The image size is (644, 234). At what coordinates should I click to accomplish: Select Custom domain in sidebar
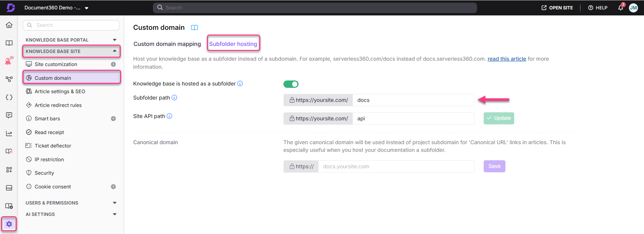[x=71, y=78]
